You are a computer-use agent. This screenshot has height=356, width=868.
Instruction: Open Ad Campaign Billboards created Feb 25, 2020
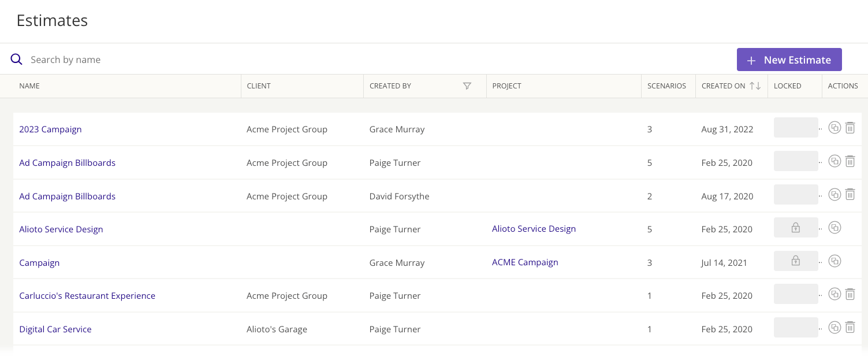(67, 163)
